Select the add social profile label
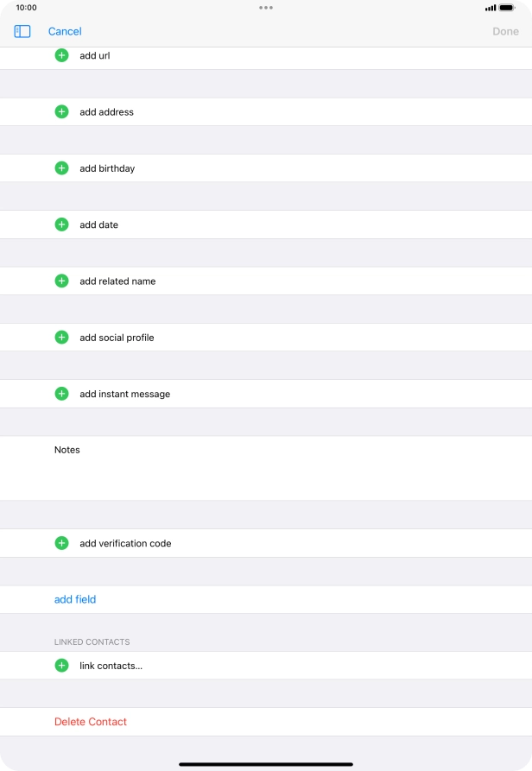The width and height of the screenshot is (532, 771). tap(117, 338)
